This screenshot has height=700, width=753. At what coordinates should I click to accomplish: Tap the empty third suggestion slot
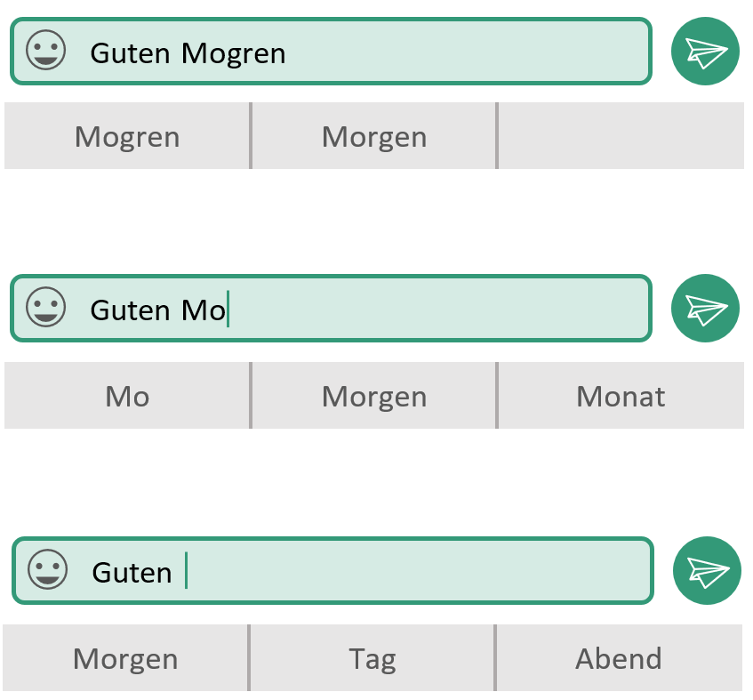[621, 136]
